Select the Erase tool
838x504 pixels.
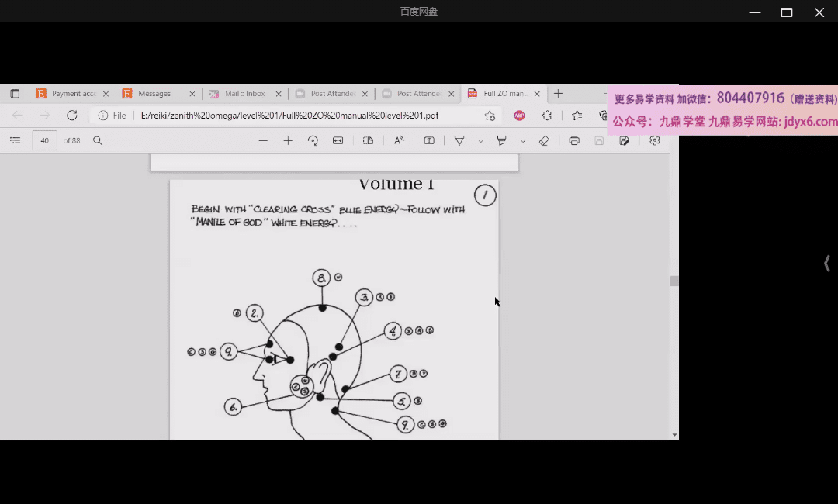(x=544, y=140)
